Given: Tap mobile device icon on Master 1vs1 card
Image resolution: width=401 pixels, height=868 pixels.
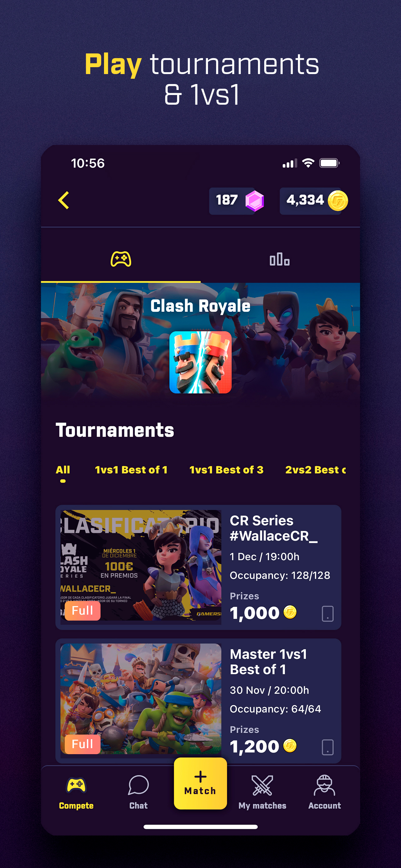Looking at the screenshot, I should (328, 747).
